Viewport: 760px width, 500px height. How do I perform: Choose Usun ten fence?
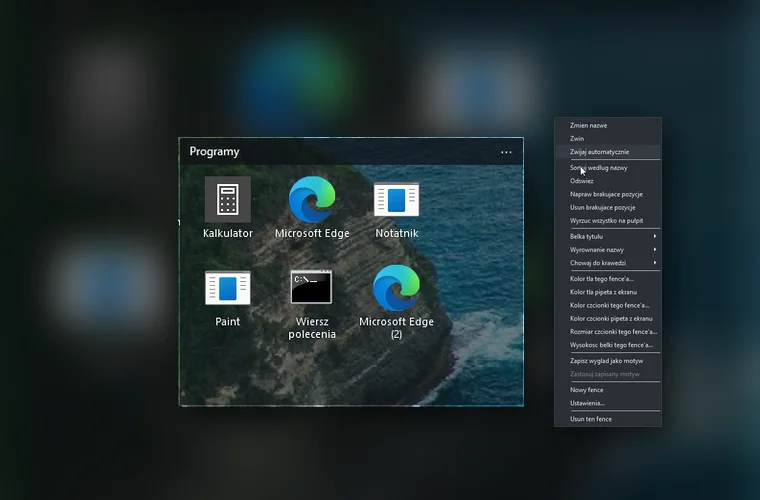point(608,419)
